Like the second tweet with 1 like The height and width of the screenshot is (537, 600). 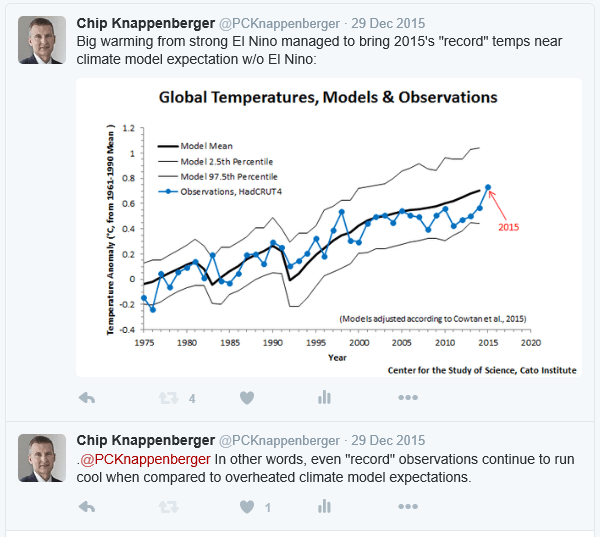pyautogui.click(x=246, y=507)
